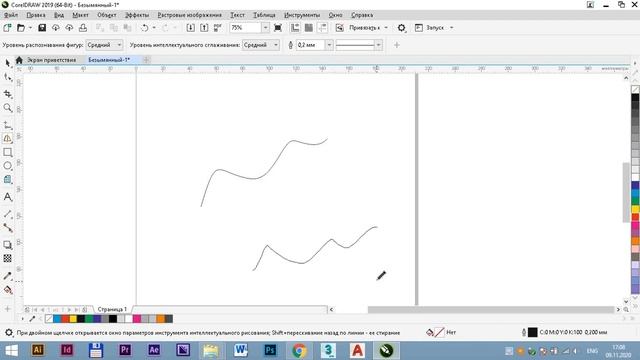The height and width of the screenshot is (360, 640).
Task: Select the Text tool
Action: (x=7, y=197)
